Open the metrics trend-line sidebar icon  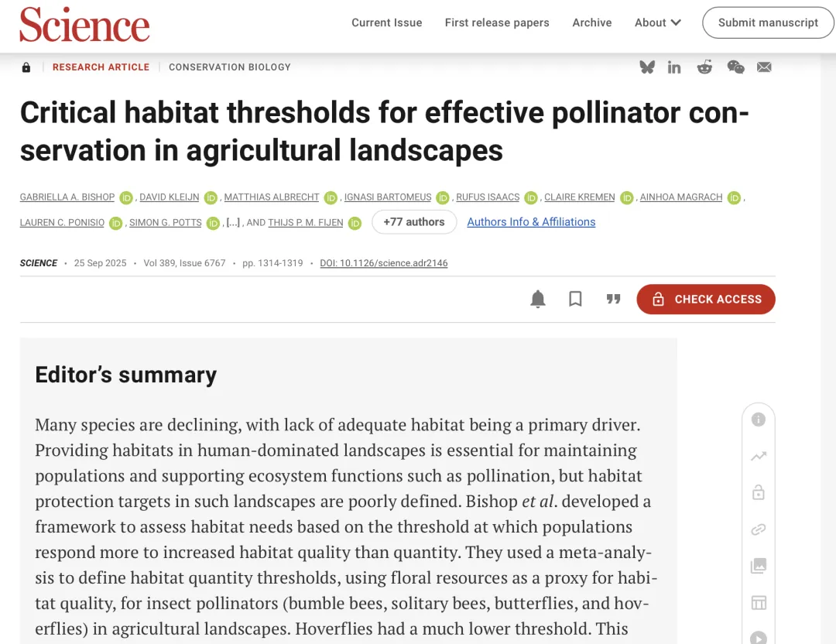[x=759, y=457]
